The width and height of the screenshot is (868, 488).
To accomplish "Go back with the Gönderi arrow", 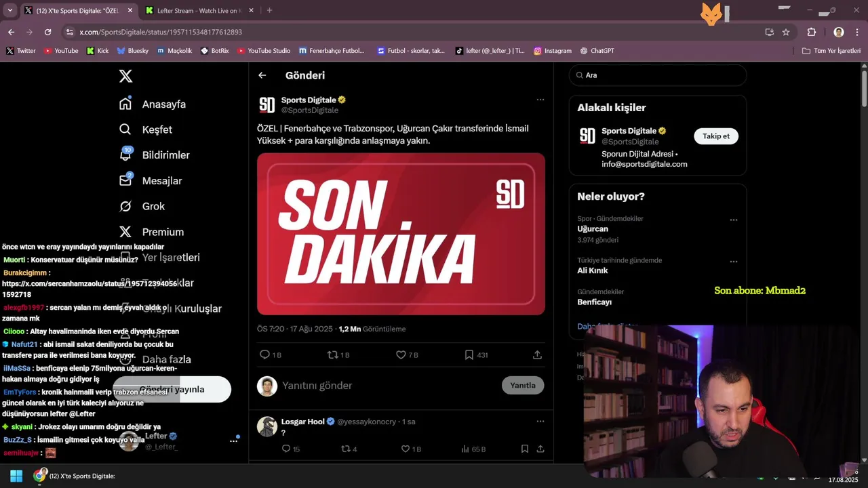I will (x=262, y=75).
